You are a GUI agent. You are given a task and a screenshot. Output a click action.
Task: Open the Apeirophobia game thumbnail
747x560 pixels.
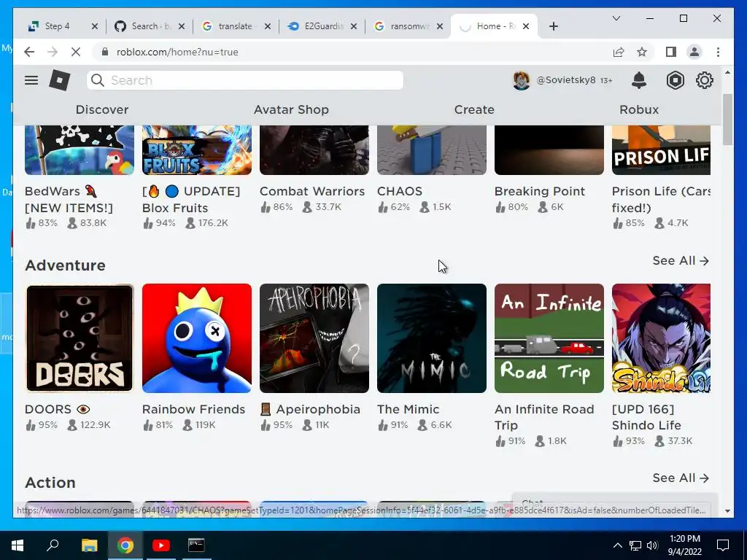click(314, 338)
